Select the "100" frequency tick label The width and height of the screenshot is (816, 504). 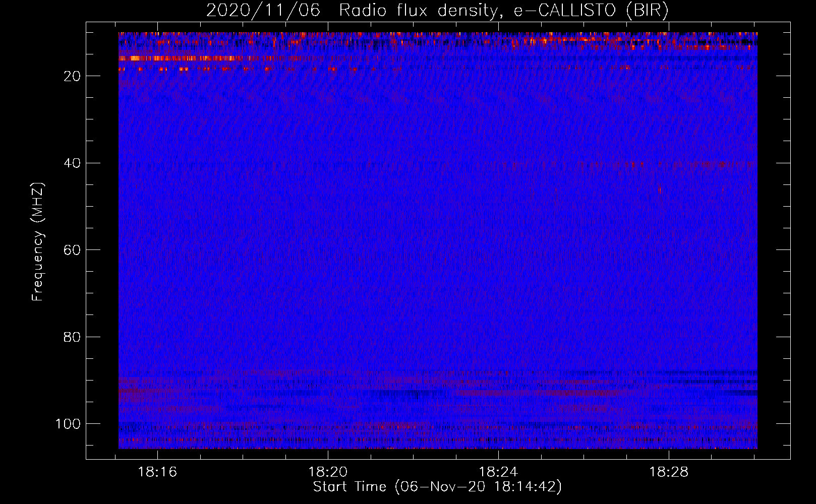[68, 424]
